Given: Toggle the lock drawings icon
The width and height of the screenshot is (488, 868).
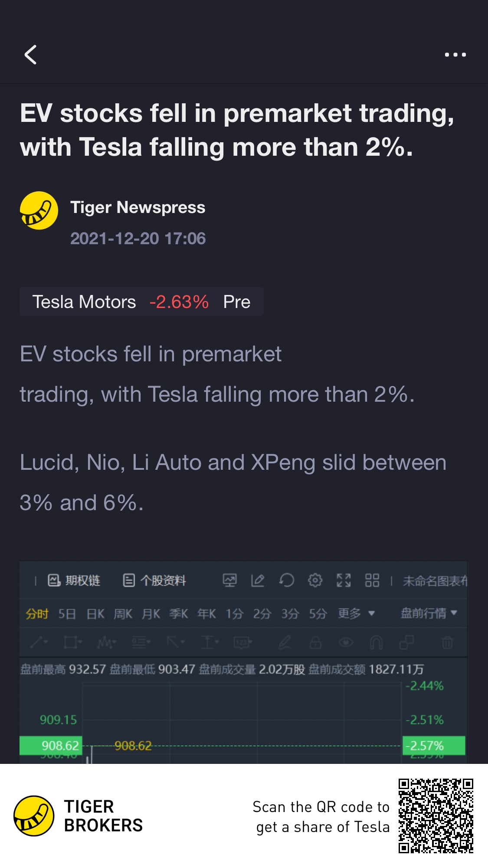Looking at the screenshot, I should [315, 642].
